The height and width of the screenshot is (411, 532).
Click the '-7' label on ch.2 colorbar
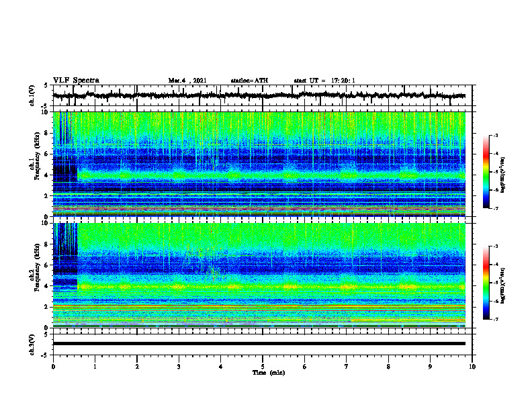click(x=495, y=320)
